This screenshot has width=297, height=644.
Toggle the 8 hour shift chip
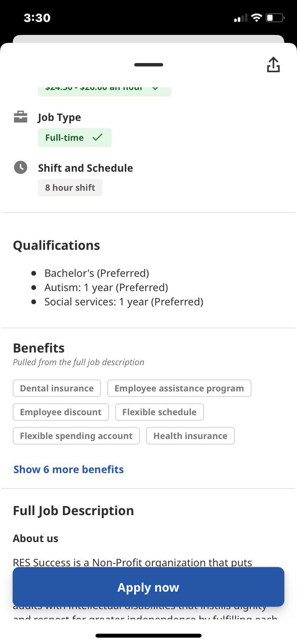[70, 188]
